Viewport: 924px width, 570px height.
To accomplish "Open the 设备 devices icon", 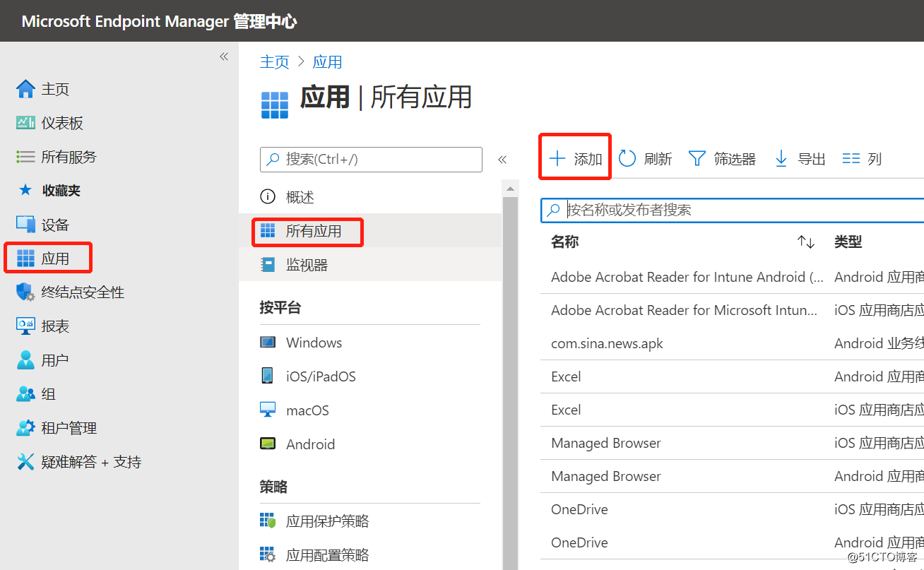I will pyautogui.click(x=25, y=225).
